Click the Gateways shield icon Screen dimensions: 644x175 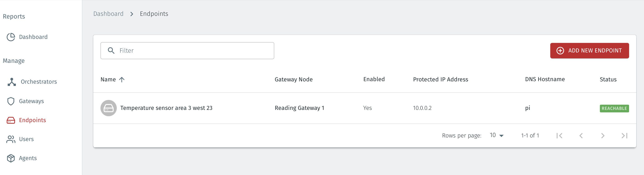pyautogui.click(x=11, y=101)
